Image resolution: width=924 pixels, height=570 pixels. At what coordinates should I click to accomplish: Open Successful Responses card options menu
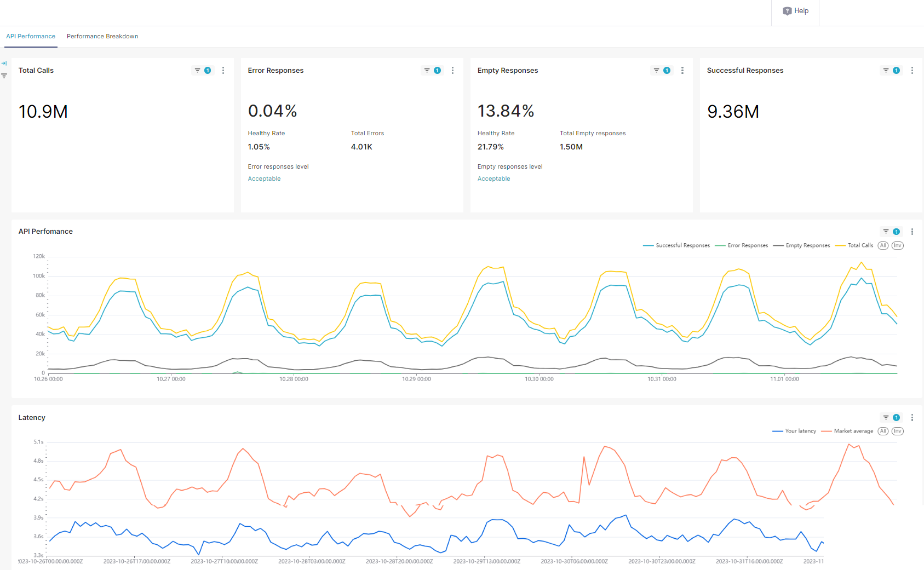(912, 71)
